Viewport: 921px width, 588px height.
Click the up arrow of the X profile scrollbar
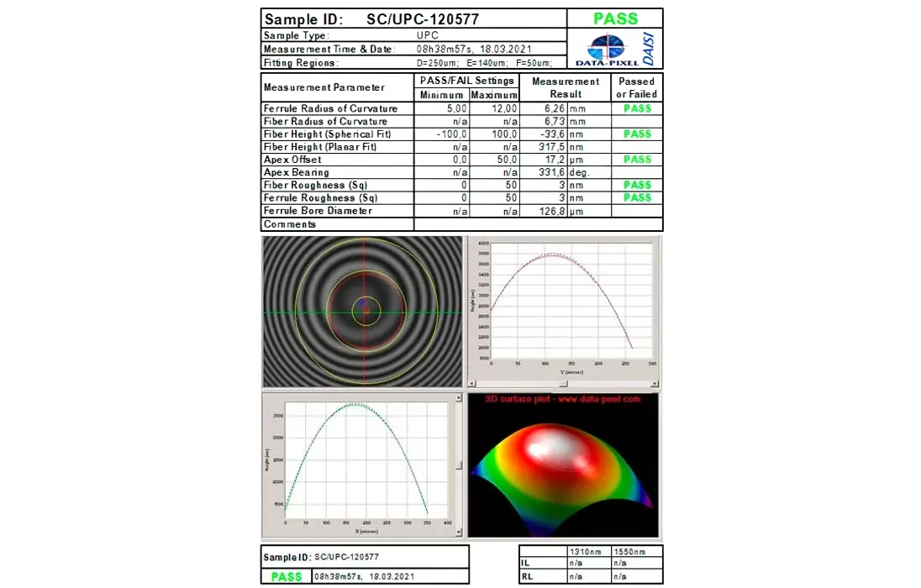[458, 397]
